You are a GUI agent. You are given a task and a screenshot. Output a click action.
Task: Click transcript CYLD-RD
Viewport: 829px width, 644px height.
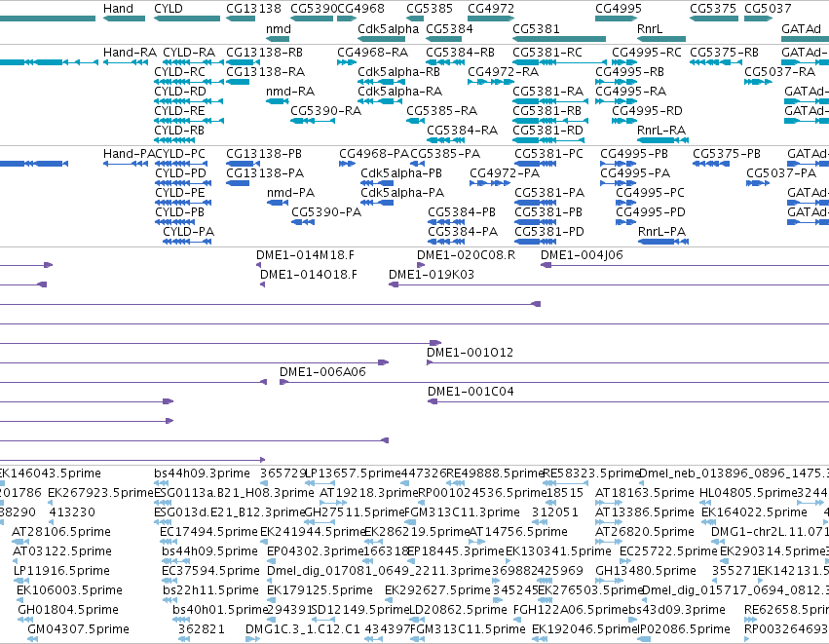pyautogui.click(x=180, y=92)
